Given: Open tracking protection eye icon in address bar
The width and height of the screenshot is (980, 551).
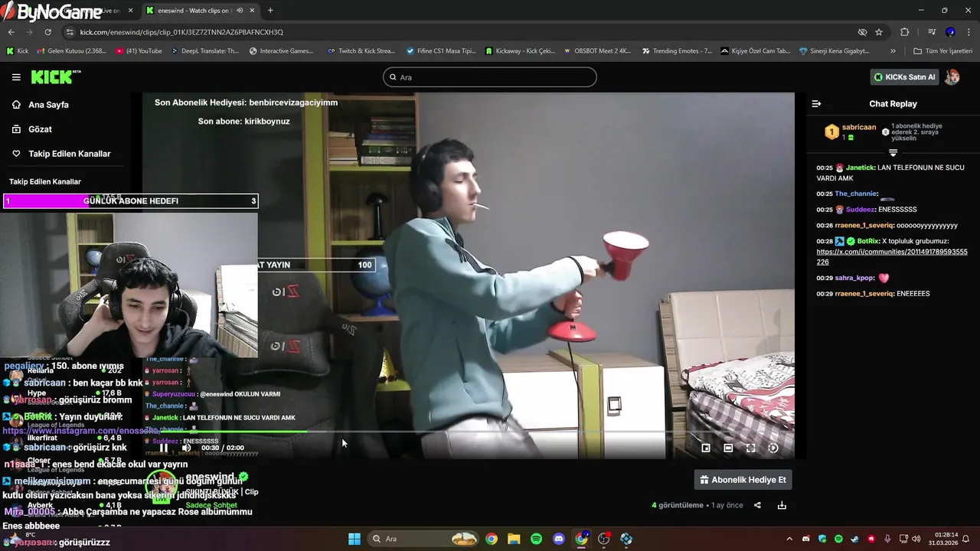Looking at the screenshot, I should (862, 32).
